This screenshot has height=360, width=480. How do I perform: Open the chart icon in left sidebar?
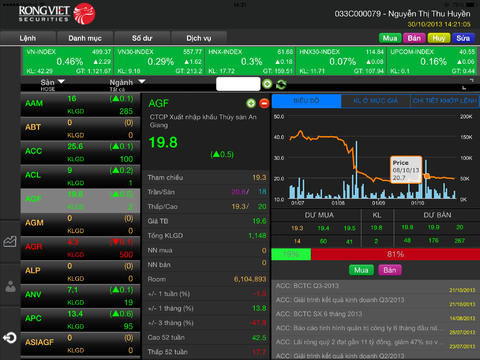pos(10,241)
